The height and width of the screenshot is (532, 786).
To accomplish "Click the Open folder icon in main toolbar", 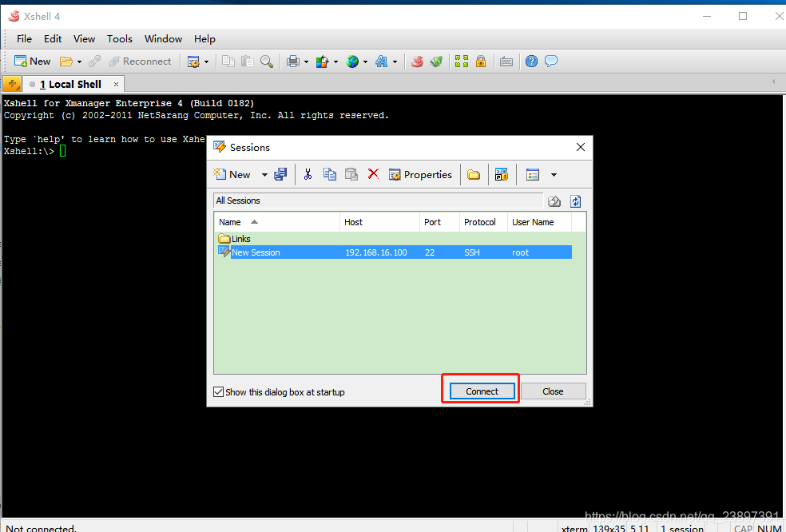I will point(66,62).
